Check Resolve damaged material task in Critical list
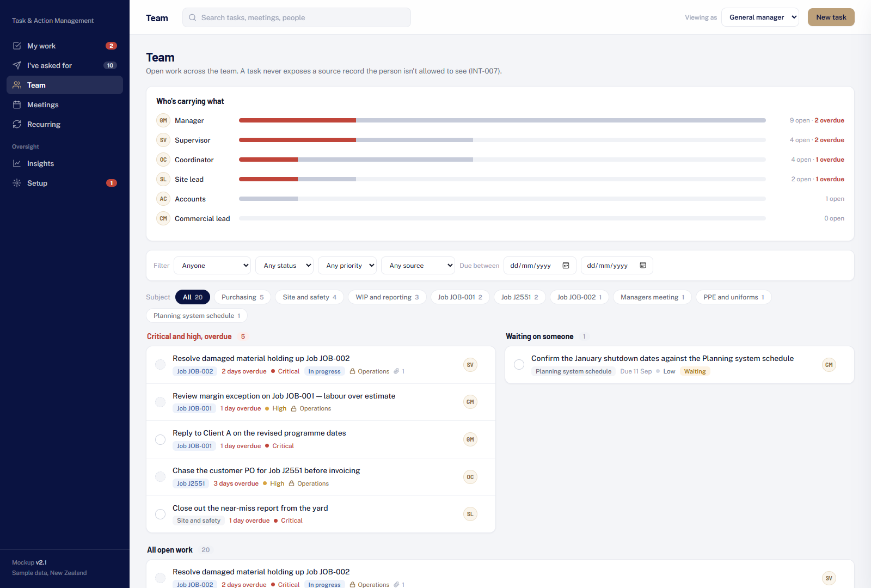 (160, 365)
